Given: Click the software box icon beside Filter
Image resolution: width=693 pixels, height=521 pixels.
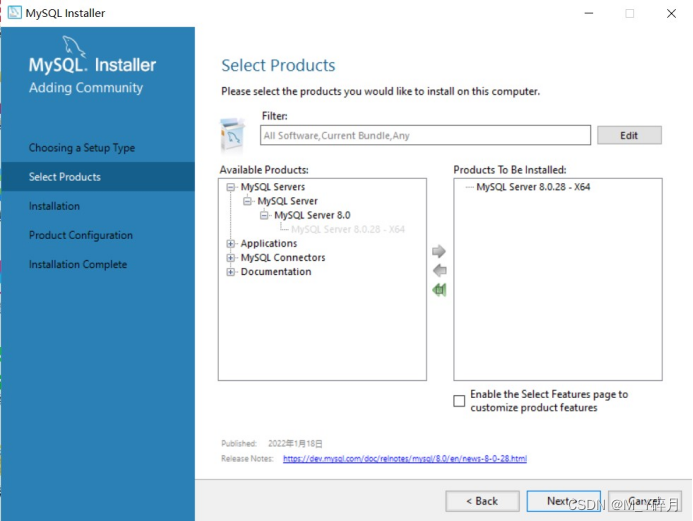Looking at the screenshot, I should tap(232, 134).
